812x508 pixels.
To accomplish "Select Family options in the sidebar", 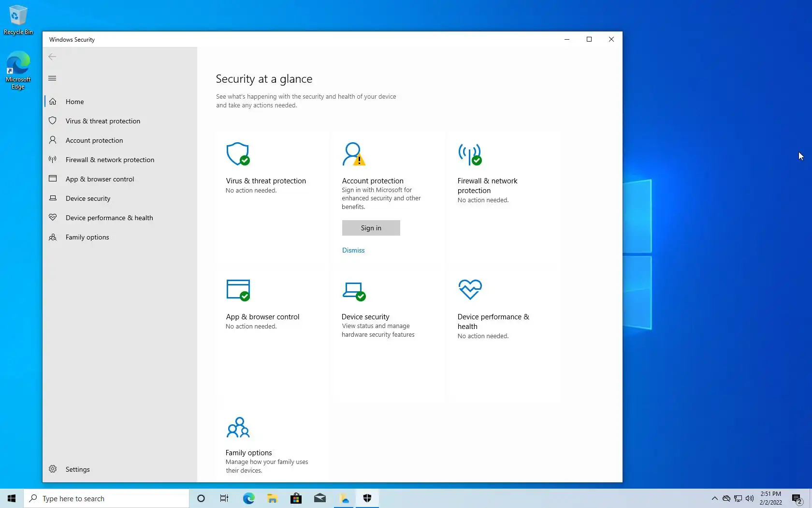I will (120, 237).
